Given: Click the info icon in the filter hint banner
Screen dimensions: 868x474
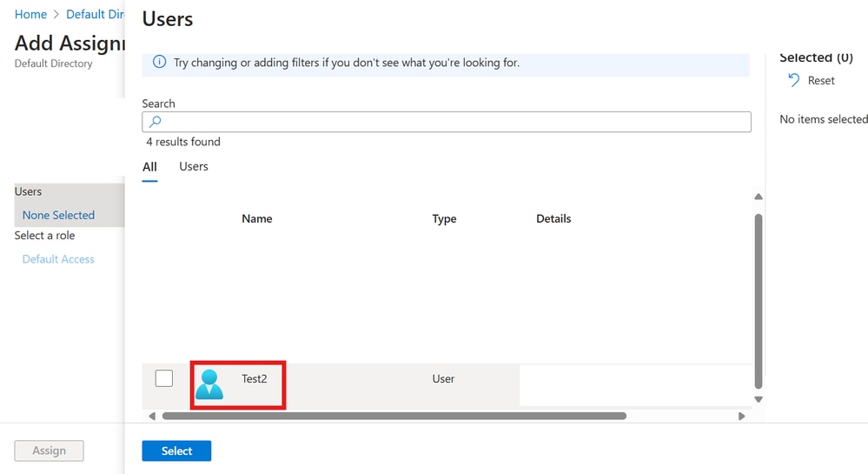Looking at the screenshot, I should point(159,62).
